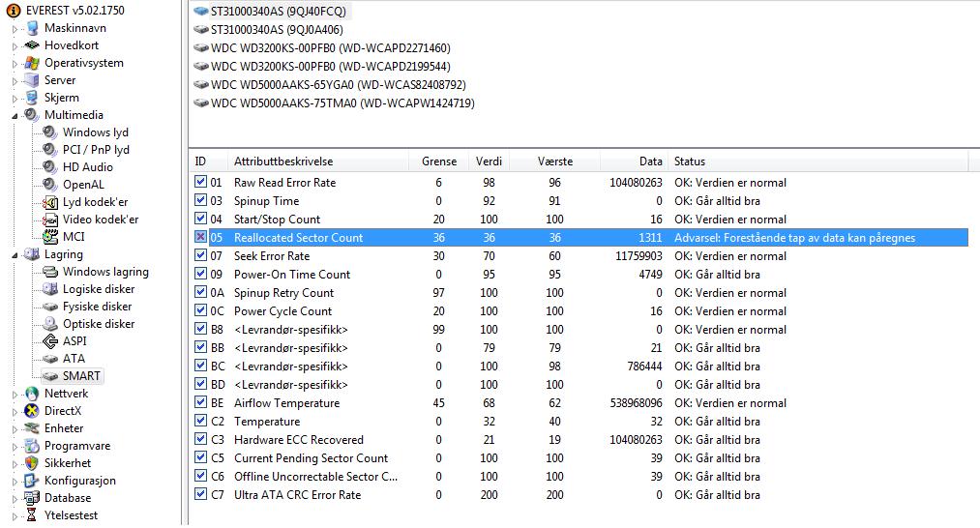
Task: Click the Multimedia speaker icon
Action: [31, 115]
